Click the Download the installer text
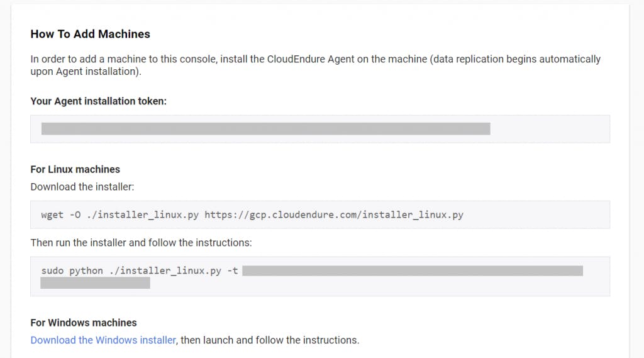 tap(82, 187)
